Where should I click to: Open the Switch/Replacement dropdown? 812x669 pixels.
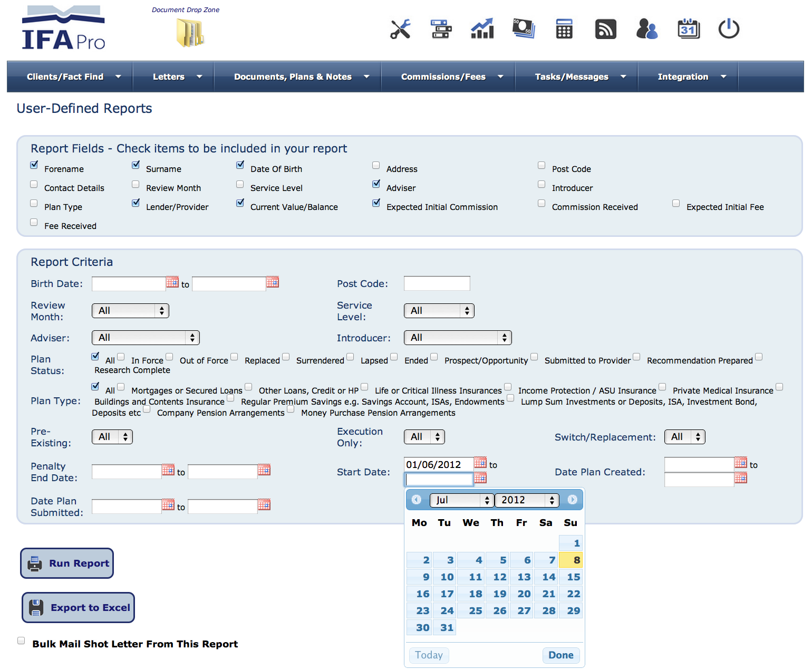tap(685, 437)
